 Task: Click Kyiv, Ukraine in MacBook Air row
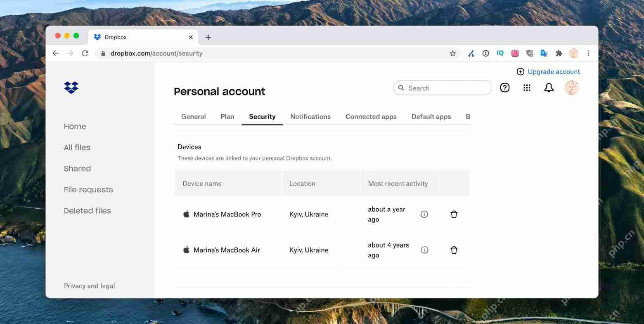click(308, 250)
